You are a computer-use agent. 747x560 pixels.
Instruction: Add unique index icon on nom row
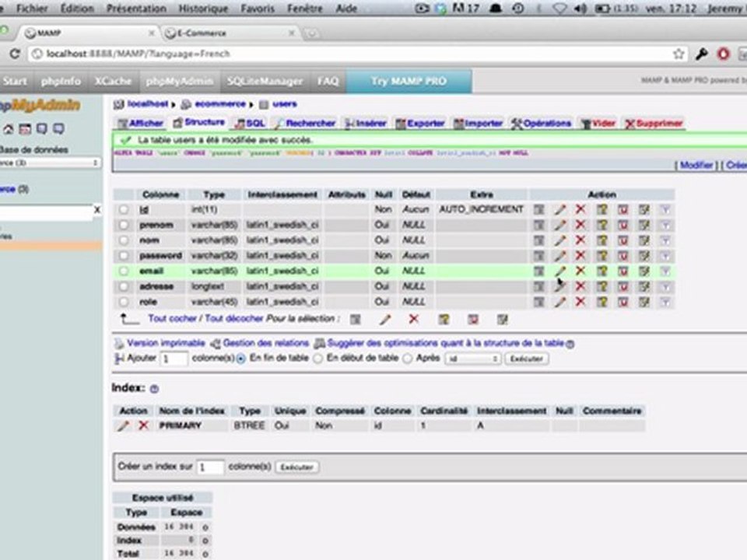pos(623,240)
